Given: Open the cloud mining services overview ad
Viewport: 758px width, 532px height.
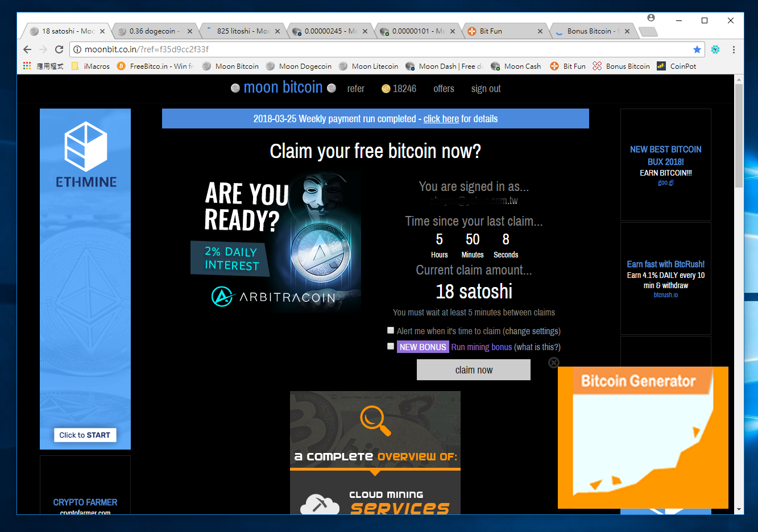Looking at the screenshot, I should (375, 452).
